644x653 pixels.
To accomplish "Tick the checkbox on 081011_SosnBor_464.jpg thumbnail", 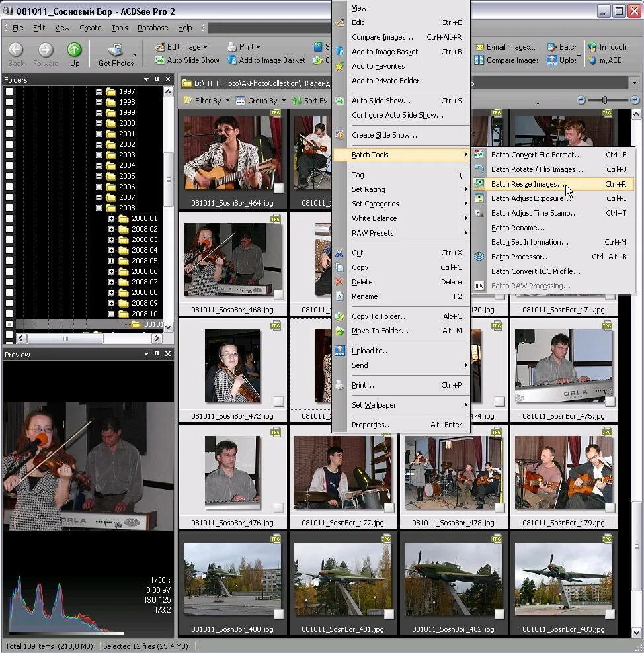I will tap(278, 189).
